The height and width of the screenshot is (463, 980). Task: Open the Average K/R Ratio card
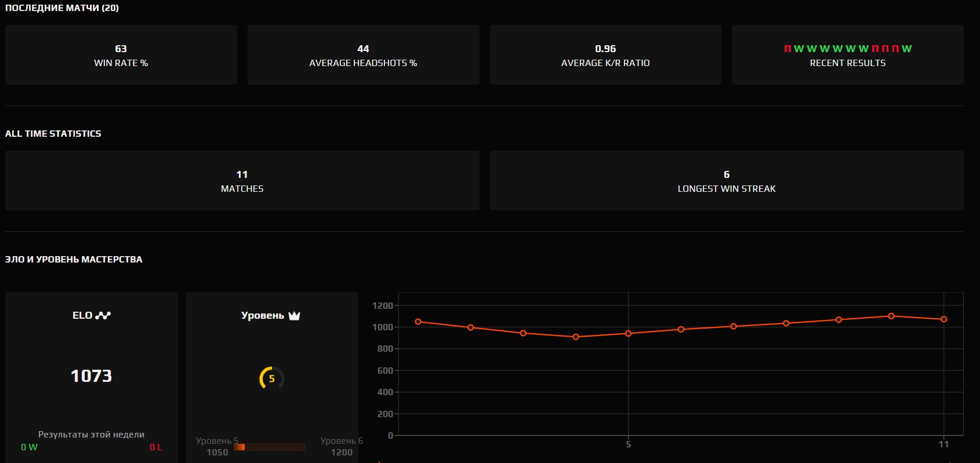(605, 55)
